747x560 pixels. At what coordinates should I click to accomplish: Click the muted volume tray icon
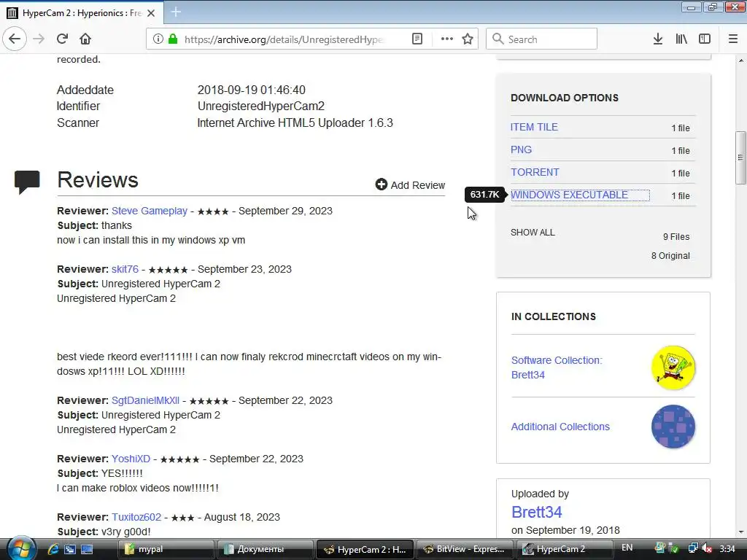pyautogui.click(x=707, y=548)
